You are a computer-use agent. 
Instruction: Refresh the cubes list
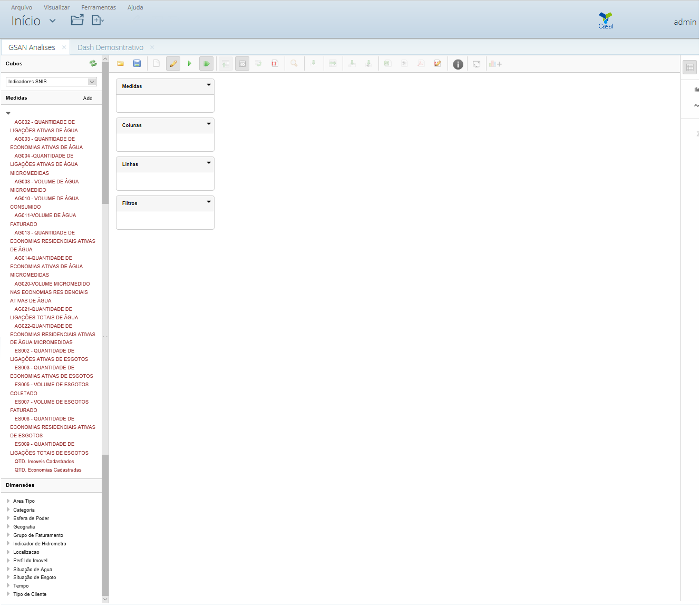click(93, 64)
